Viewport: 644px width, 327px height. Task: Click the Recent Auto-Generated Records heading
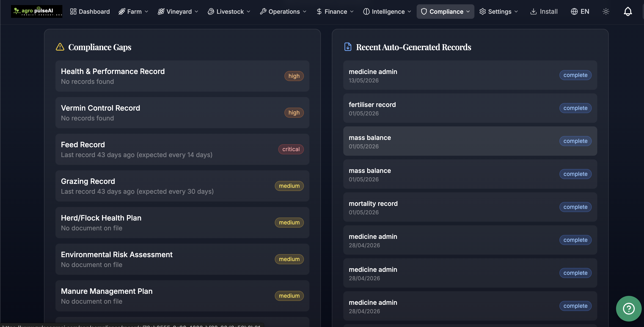tap(413, 47)
